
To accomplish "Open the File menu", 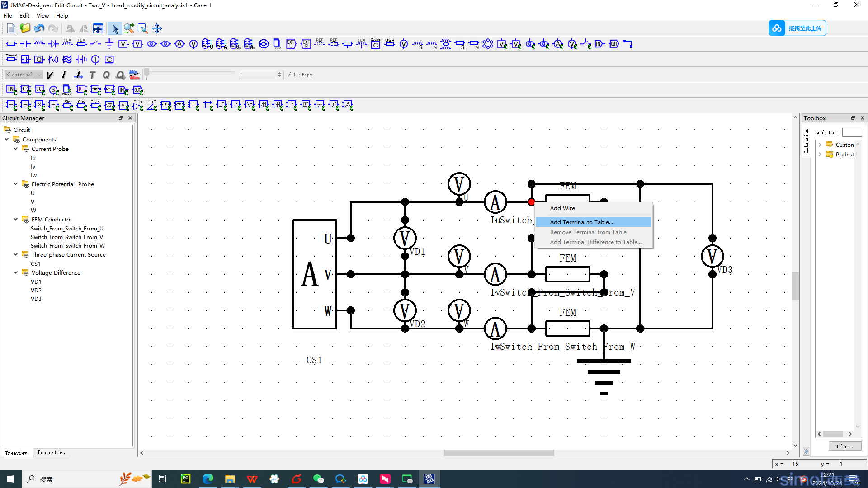I will 8,15.
